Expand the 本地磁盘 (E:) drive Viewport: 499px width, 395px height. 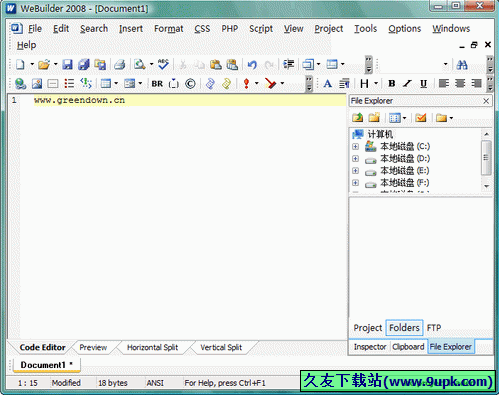click(355, 171)
